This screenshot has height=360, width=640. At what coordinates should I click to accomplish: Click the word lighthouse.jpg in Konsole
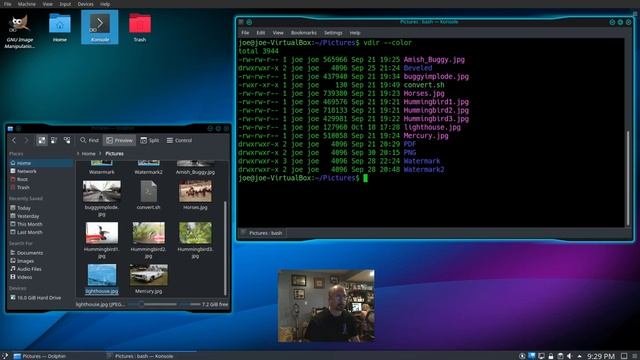(x=432, y=127)
